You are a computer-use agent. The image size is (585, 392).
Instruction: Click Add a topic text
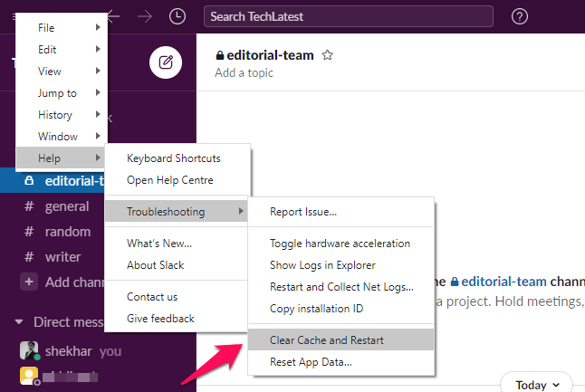click(244, 72)
